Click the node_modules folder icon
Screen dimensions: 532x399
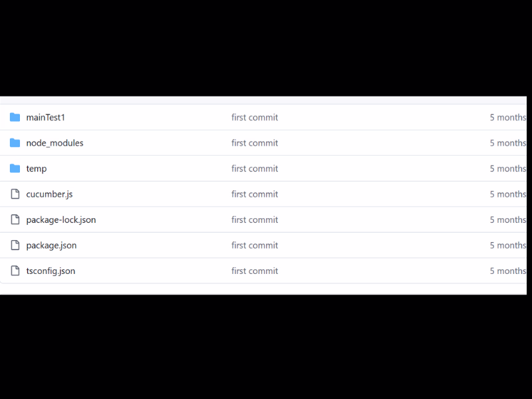[x=15, y=143]
